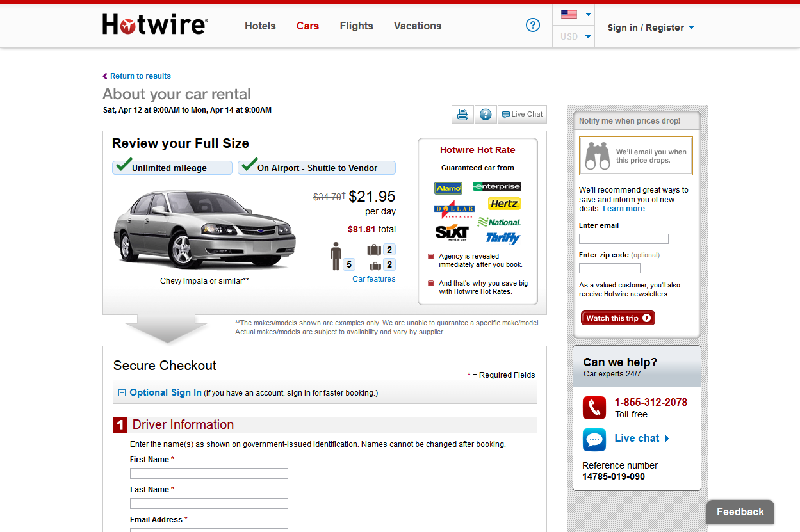The image size is (800, 532).
Task: Click Learn more link
Action: (x=624, y=209)
